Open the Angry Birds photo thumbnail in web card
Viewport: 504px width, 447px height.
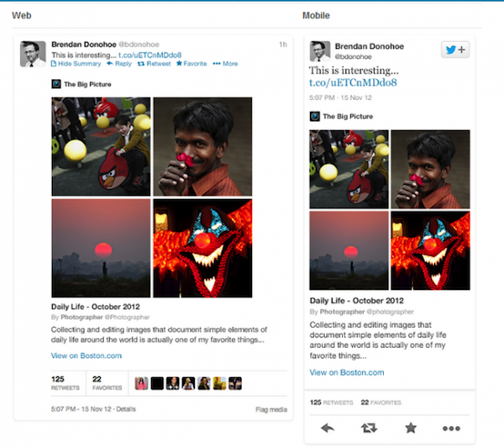pyautogui.click(x=101, y=147)
